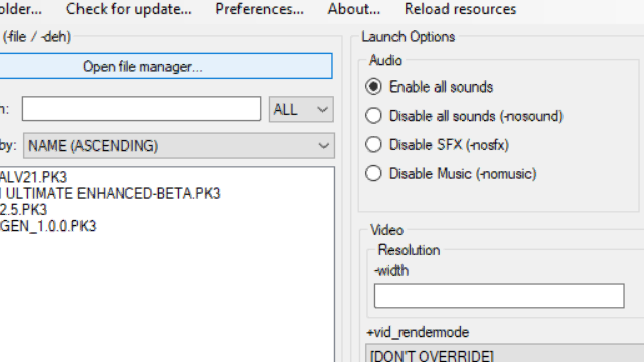Open the Check for update menu item
The width and height of the screenshot is (644, 362).
(129, 9)
